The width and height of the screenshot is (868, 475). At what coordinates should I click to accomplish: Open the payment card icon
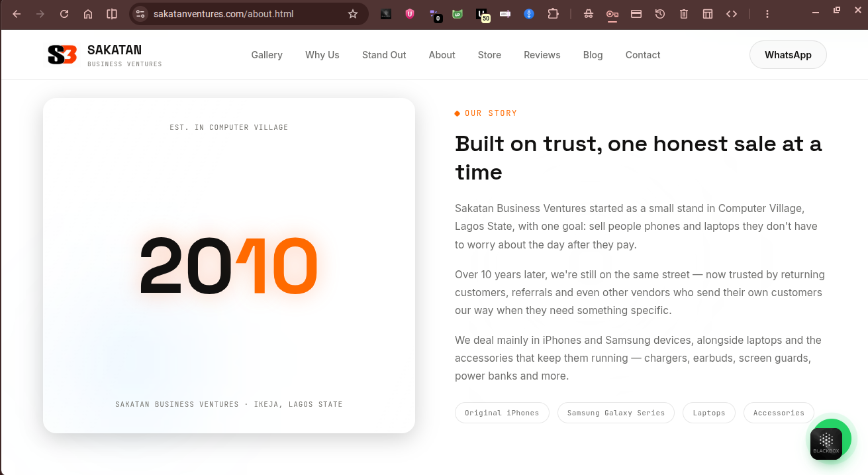coord(636,14)
